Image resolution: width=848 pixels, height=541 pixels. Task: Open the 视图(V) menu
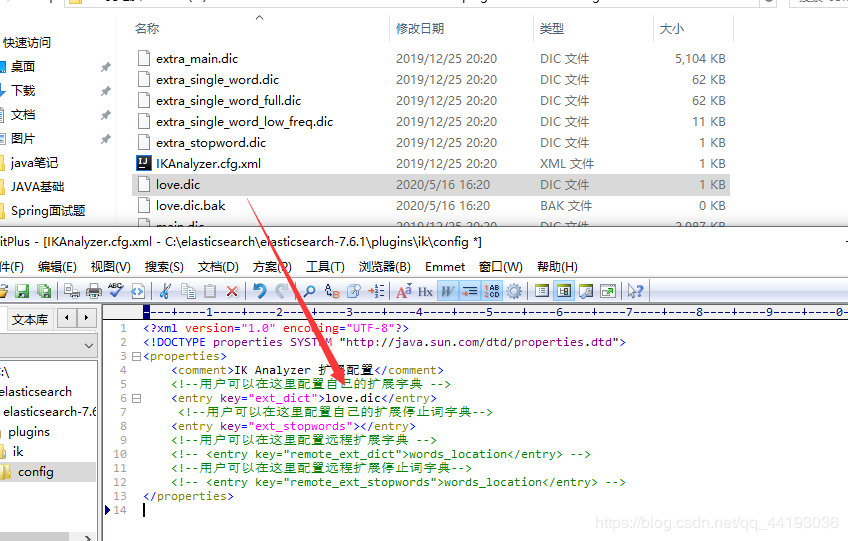(x=110, y=267)
